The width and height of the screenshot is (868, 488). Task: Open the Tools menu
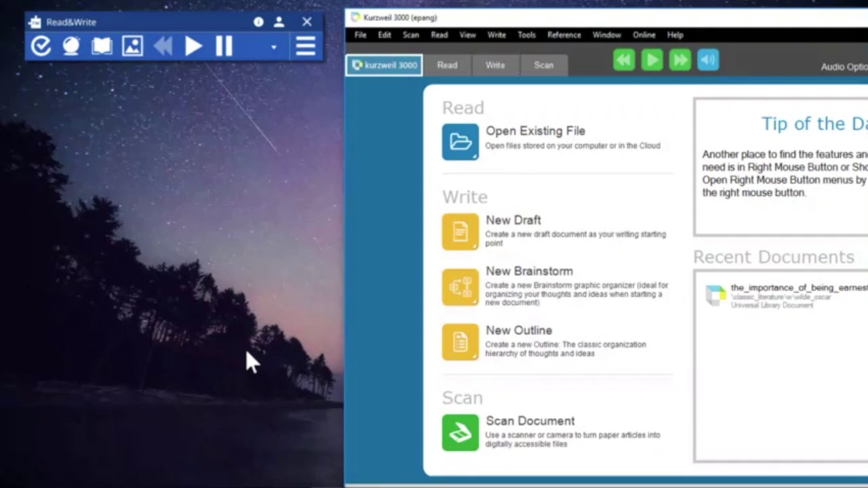coord(527,35)
